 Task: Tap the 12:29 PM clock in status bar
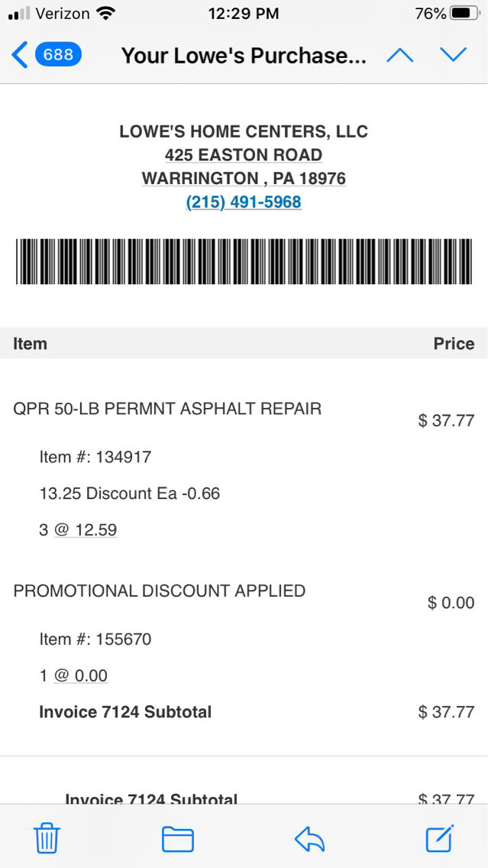point(244,14)
